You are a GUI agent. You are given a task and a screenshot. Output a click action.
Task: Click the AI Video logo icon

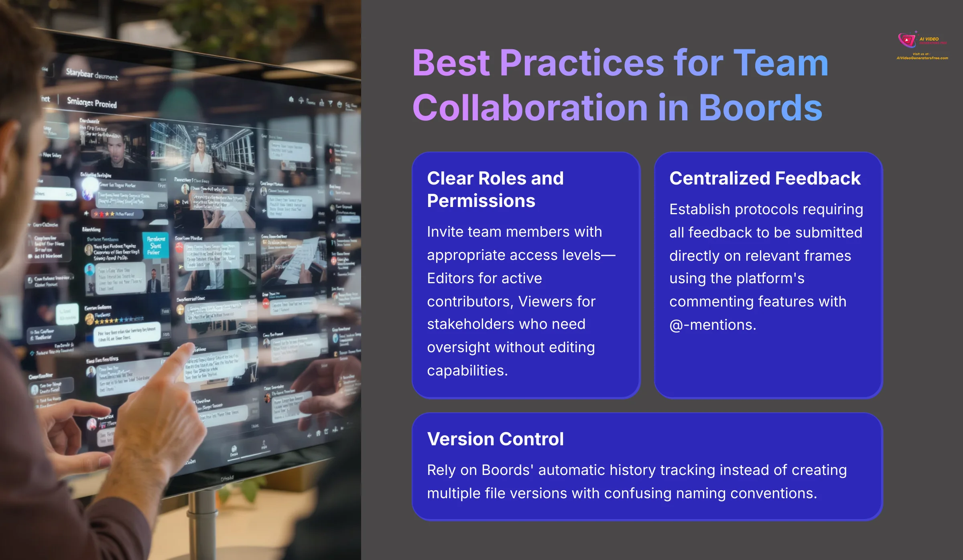click(x=908, y=39)
